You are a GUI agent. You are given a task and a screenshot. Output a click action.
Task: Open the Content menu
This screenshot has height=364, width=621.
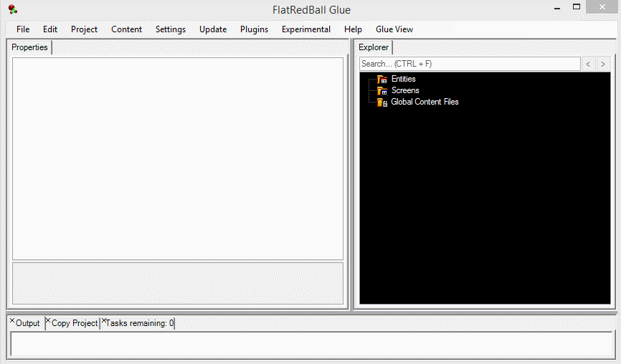(x=126, y=29)
